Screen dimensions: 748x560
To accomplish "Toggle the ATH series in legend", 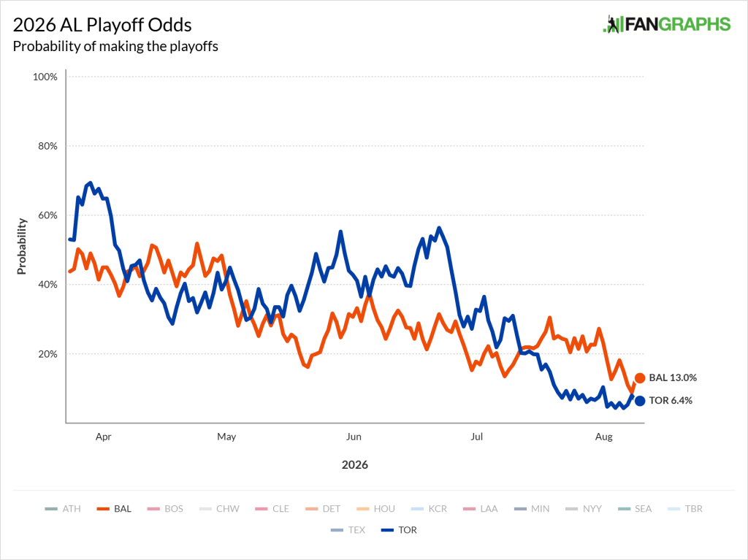I will [63, 509].
